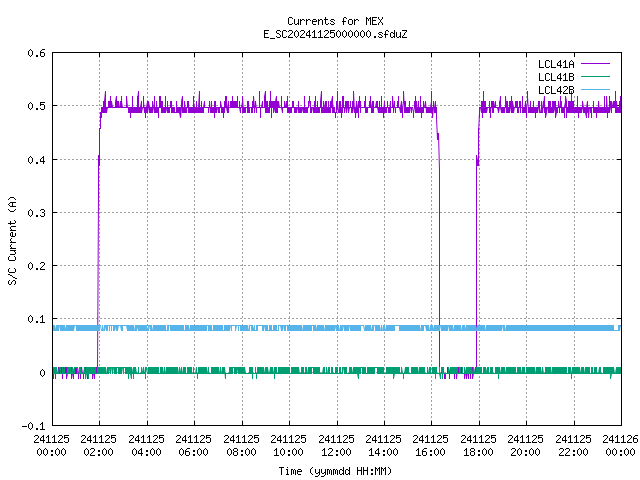Click the LCL42B legend label
This screenshot has width=640, height=480.
point(556,90)
